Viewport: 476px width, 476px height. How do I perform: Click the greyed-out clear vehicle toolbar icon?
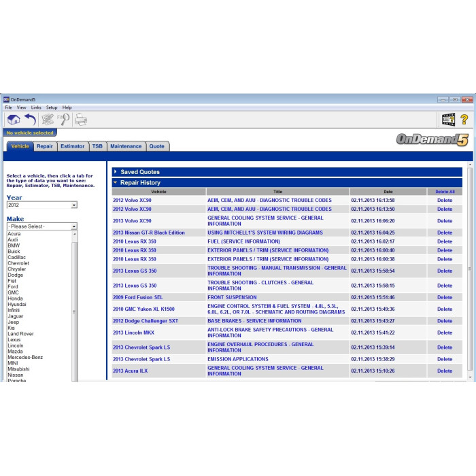[48, 119]
